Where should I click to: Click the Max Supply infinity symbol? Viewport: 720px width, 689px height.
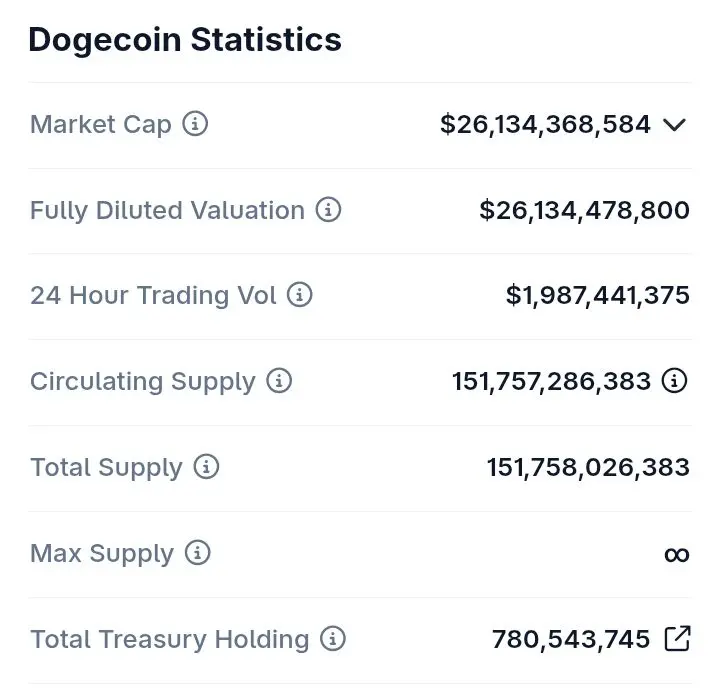pyautogui.click(x=677, y=554)
